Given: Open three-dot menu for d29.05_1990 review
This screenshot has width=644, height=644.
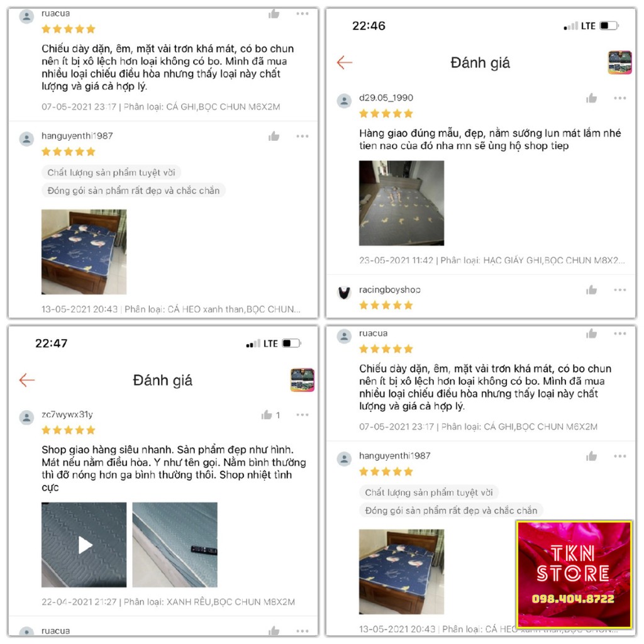Looking at the screenshot, I should (619, 98).
